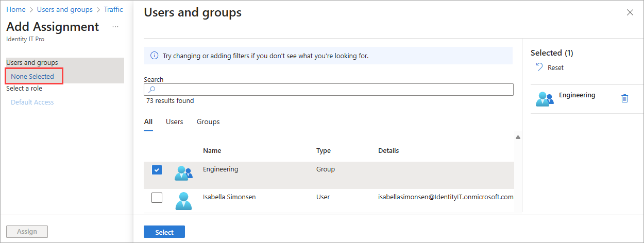The height and width of the screenshot is (243, 644).
Task: Click isabellasimonsen@IdentityIT.onmicrosoft.com email text
Action: click(x=446, y=197)
